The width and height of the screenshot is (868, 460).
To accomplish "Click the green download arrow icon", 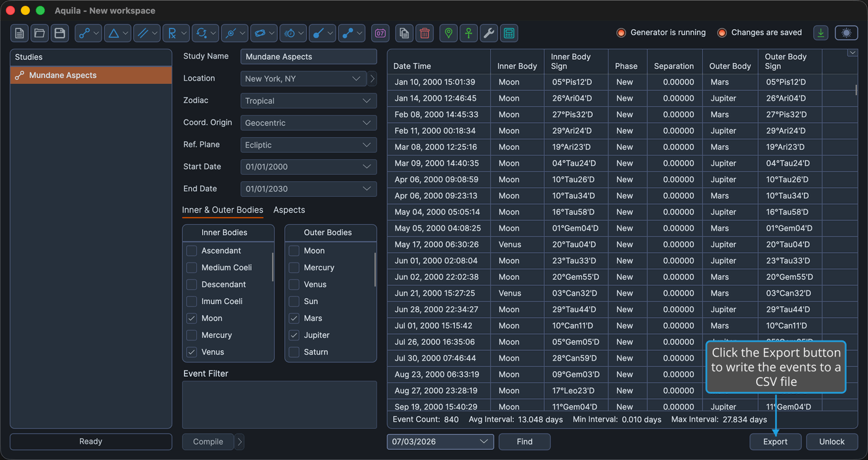I will (821, 33).
